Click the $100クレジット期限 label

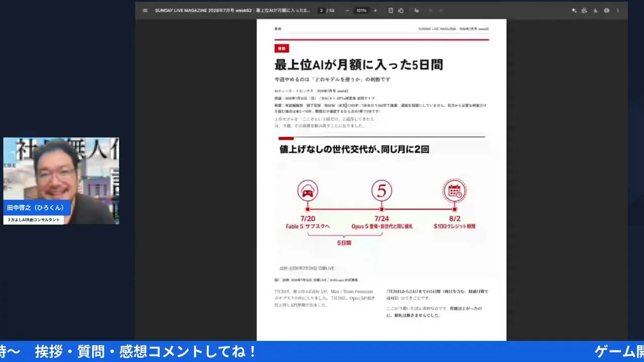click(454, 227)
